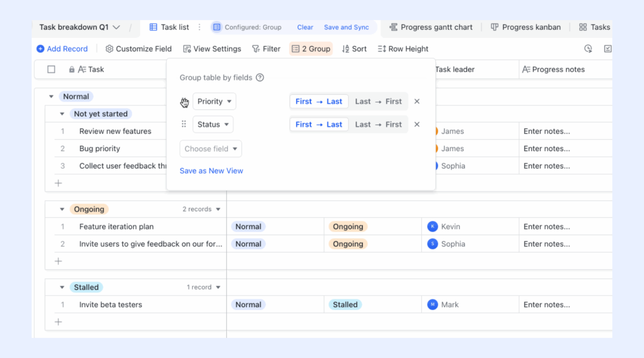
Task: Click the Add Record button label
Action: pos(67,49)
